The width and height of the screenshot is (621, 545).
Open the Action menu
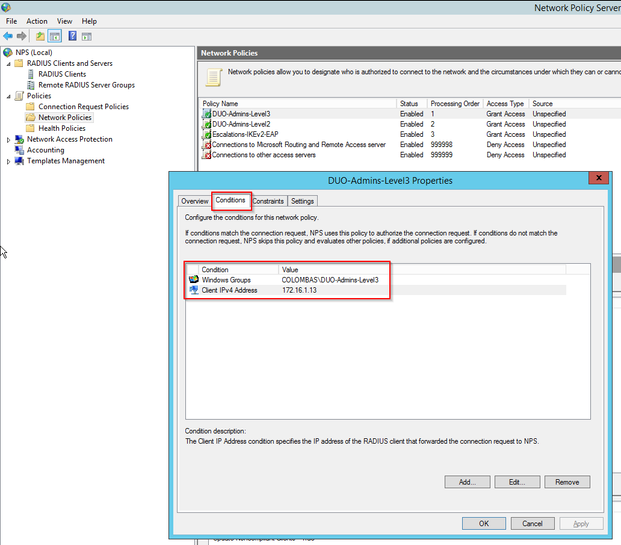pos(37,21)
